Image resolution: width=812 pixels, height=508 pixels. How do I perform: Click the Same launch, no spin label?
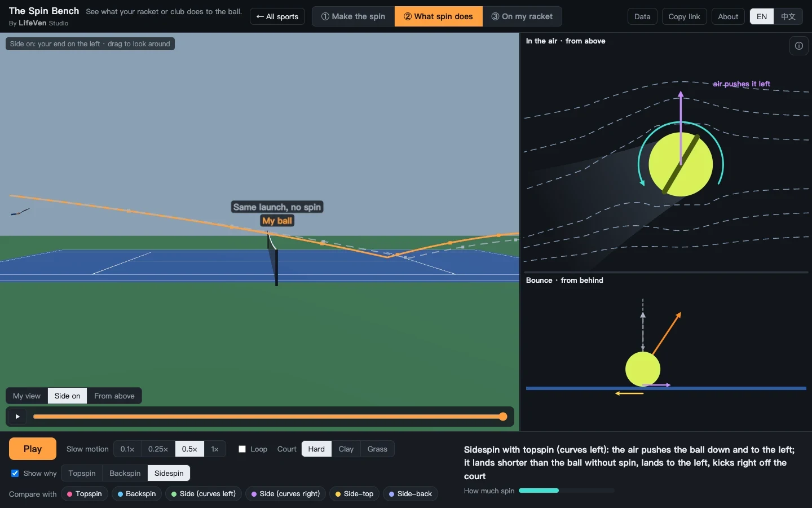point(277,207)
